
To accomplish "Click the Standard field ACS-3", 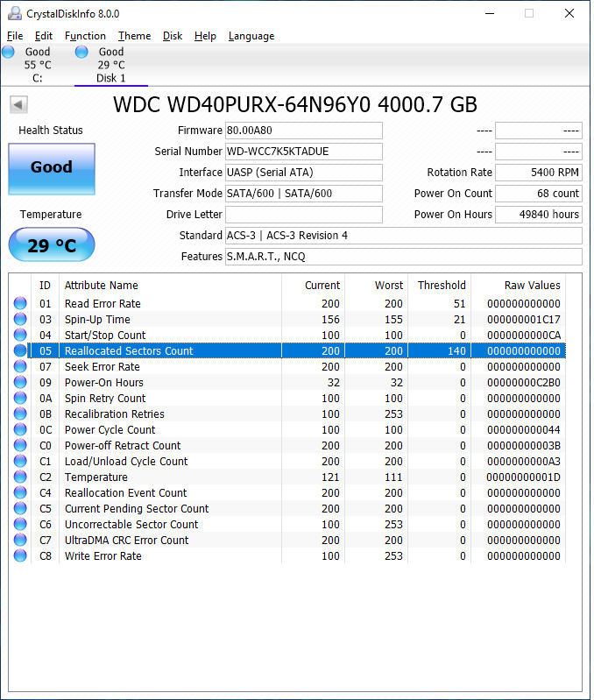I will click(x=403, y=236).
